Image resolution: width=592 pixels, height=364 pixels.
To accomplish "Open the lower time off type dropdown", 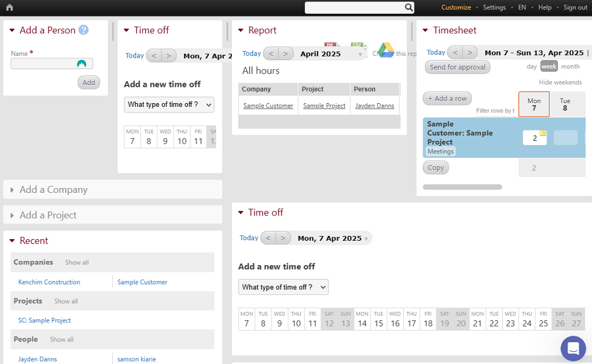I will pyautogui.click(x=283, y=287).
